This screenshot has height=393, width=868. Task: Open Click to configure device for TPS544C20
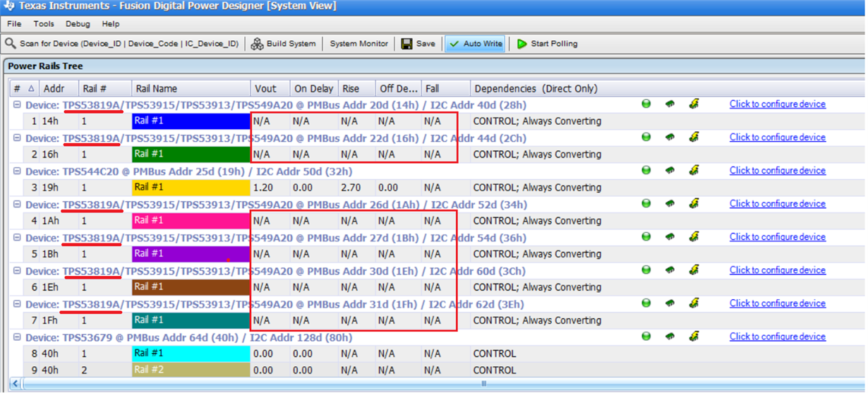(777, 170)
